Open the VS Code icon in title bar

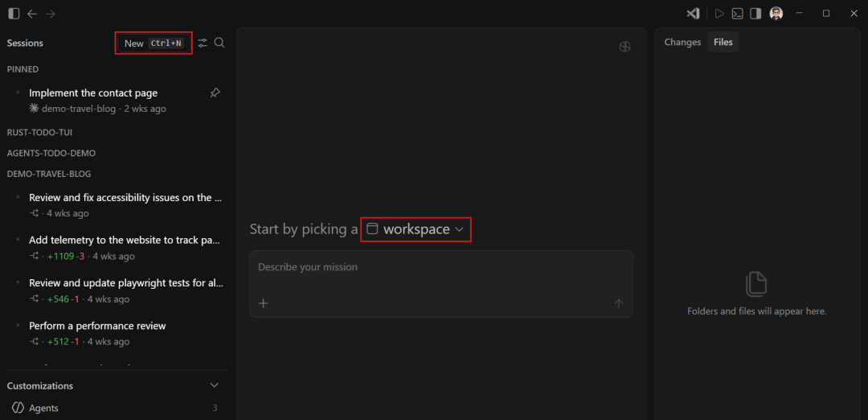coord(693,14)
